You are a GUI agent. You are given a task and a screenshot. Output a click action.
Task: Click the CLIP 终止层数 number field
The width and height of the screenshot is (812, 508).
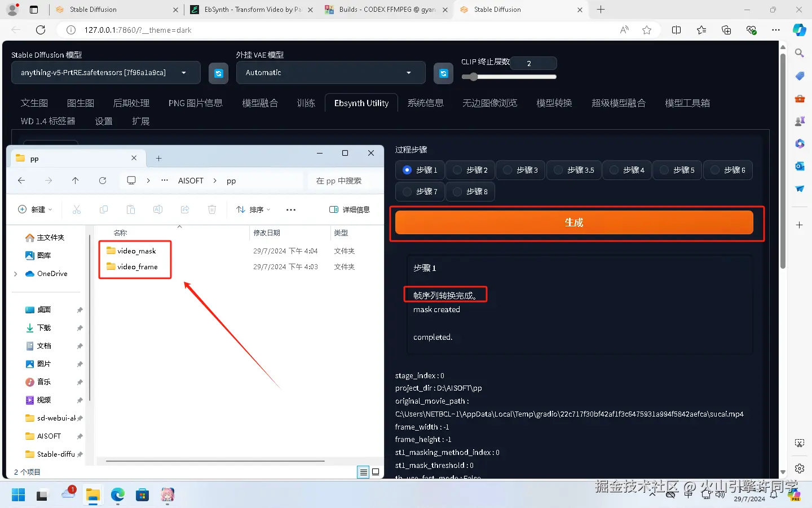click(533, 63)
